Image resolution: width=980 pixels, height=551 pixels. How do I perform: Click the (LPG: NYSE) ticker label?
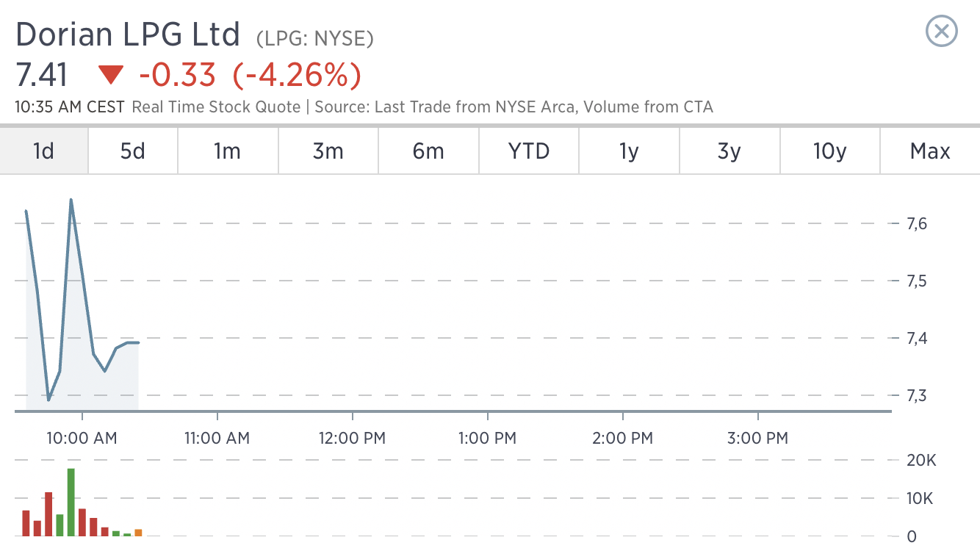(x=314, y=38)
